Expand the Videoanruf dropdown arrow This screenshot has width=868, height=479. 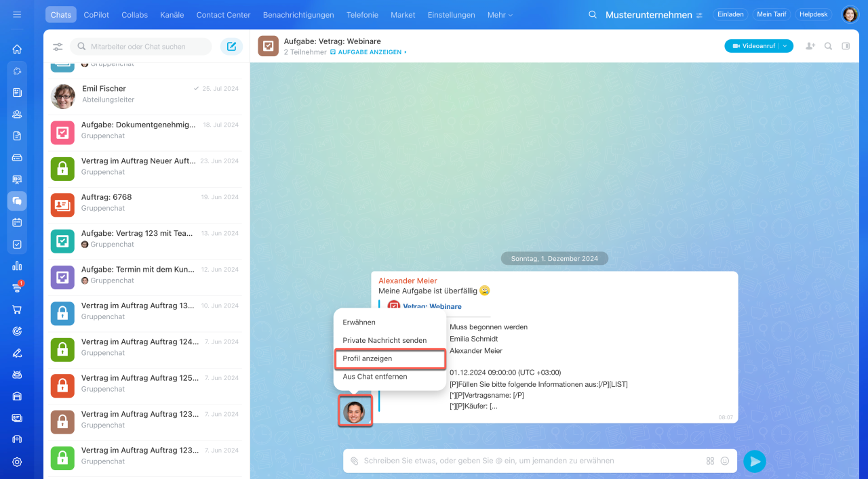pyautogui.click(x=785, y=46)
